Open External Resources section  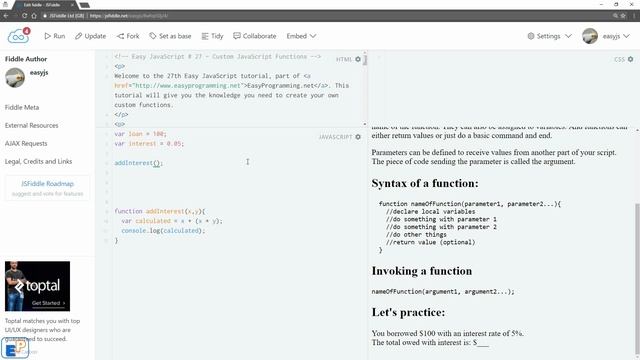click(31, 125)
